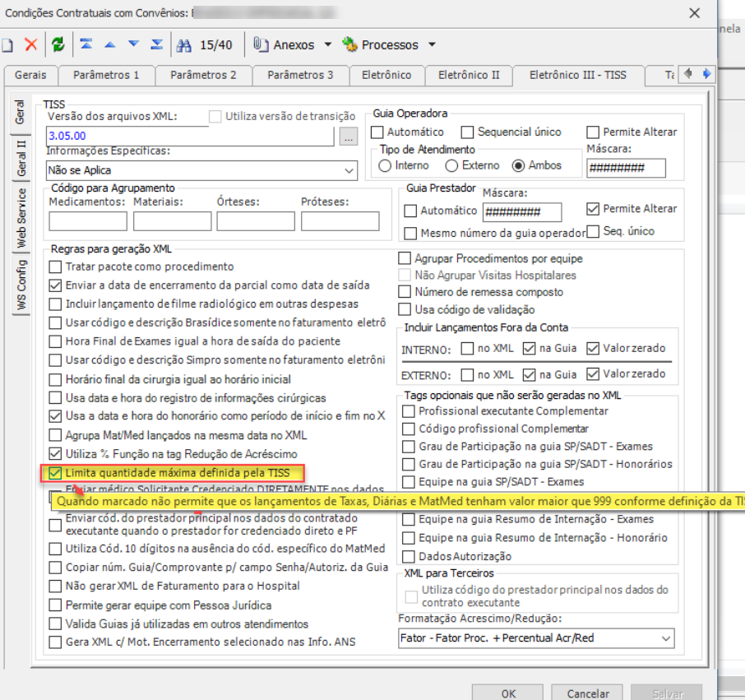Toggle Seq. único checkbox
The height and width of the screenshot is (700, 745).
[593, 232]
